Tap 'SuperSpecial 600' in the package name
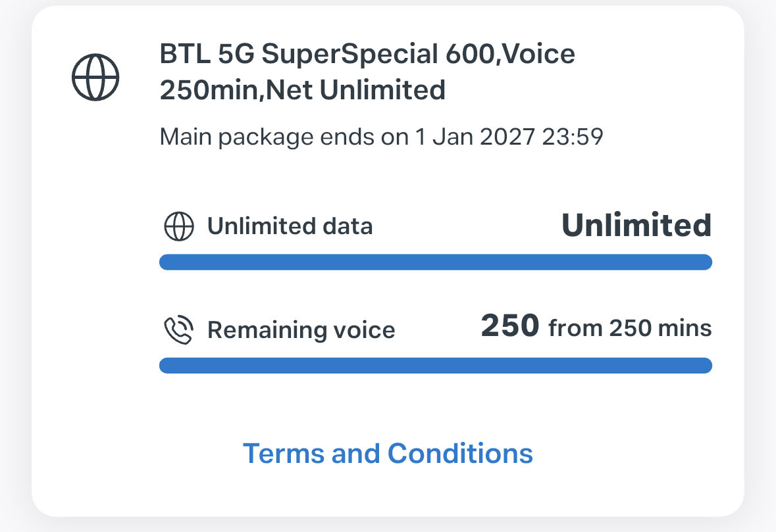 378,55
